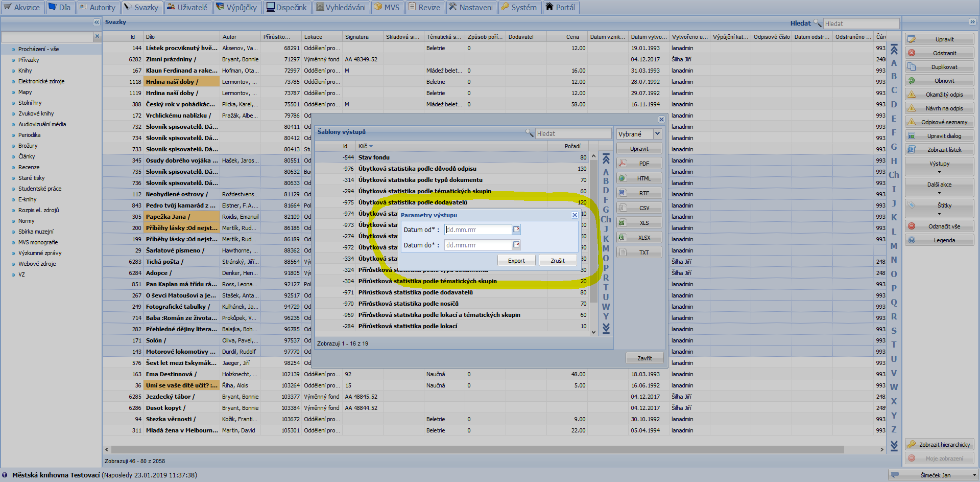Click Odstranit in the Svazky actions panel
The width and height of the screenshot is (980, 482).
pos(939,53)
